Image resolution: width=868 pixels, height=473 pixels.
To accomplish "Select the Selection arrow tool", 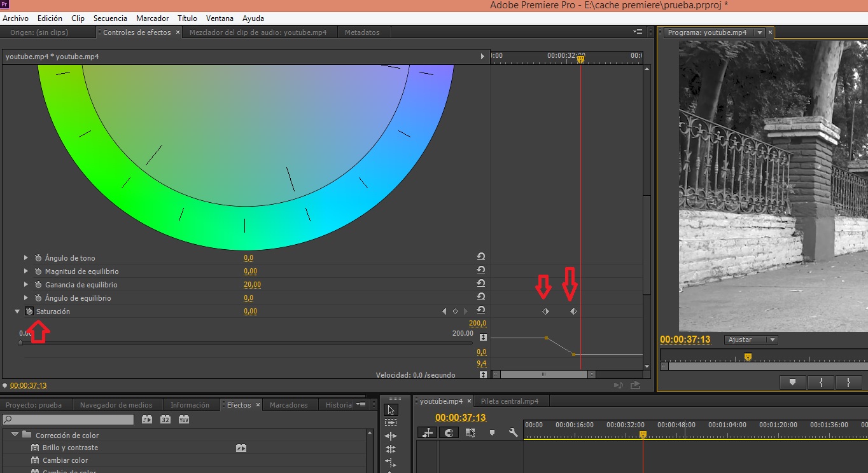I will click(x=391, y=410).
